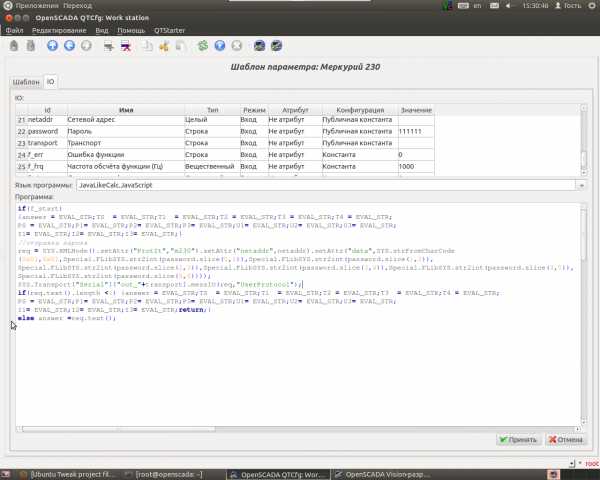Open the Файл menu
Screen dimensions: 600x480
point(14,30)
